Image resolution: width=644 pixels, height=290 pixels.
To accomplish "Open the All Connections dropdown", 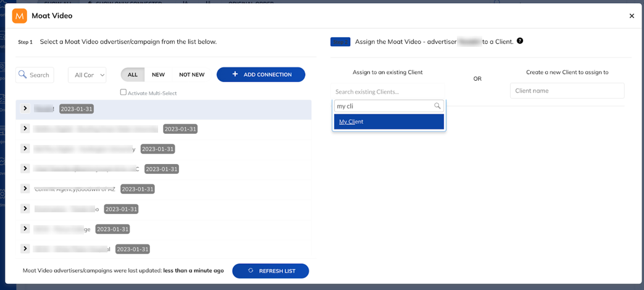I will [x=88, y=75].
